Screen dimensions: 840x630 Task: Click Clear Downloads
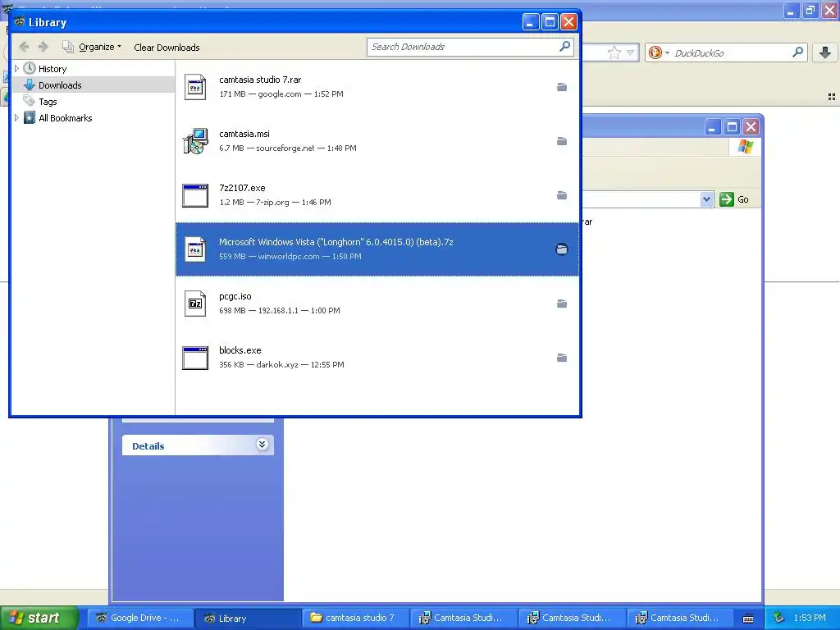click(x=167, y=48)
